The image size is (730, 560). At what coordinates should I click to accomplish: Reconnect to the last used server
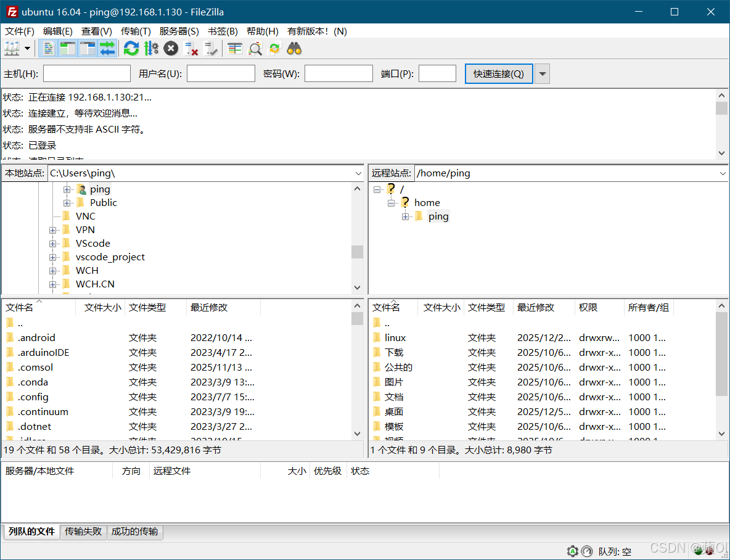[211, 49]
